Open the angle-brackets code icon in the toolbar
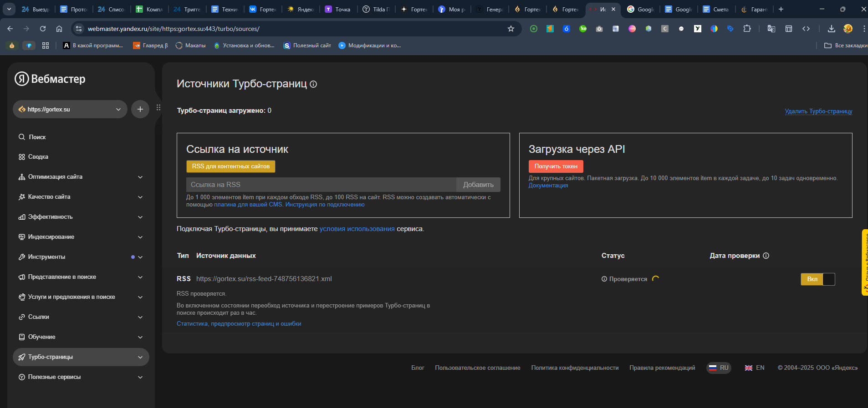868x408 pixels. click(806, 29)
